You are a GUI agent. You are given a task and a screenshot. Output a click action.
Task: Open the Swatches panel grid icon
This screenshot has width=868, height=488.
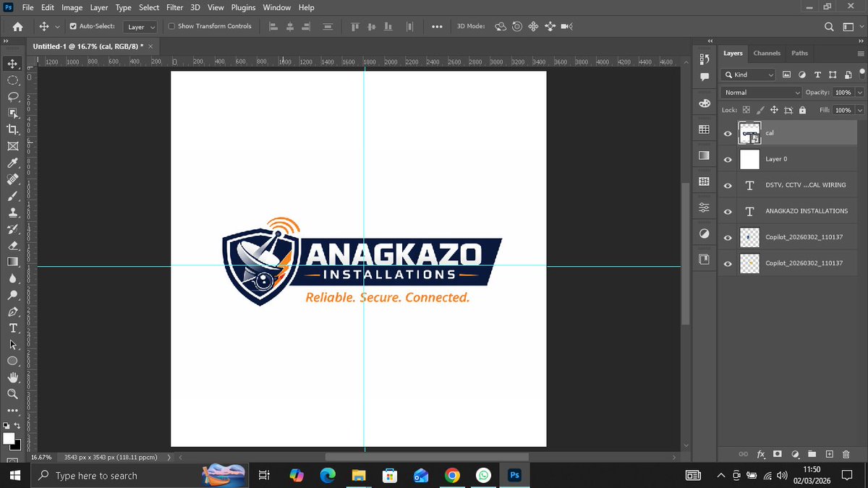[x=704, y=129]
